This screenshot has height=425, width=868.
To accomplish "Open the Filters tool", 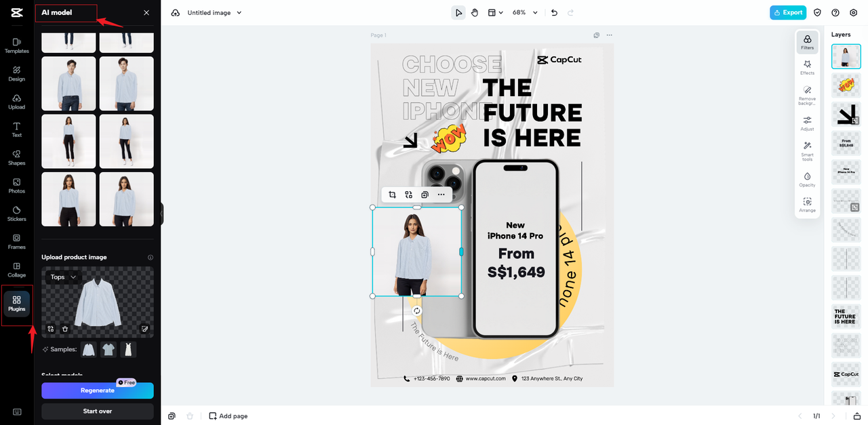I will click(807, 42).
